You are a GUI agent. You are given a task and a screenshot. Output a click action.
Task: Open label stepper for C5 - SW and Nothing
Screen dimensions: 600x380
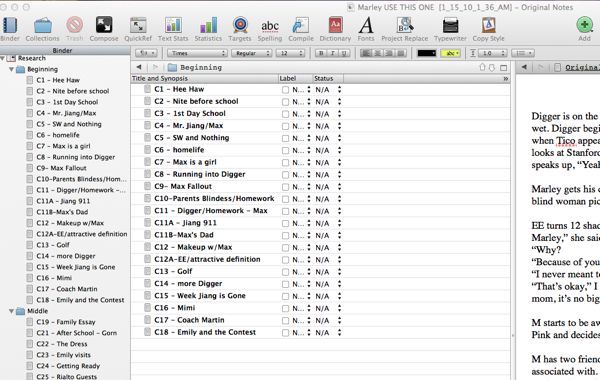pyautogui.click(x=309, y=138)
